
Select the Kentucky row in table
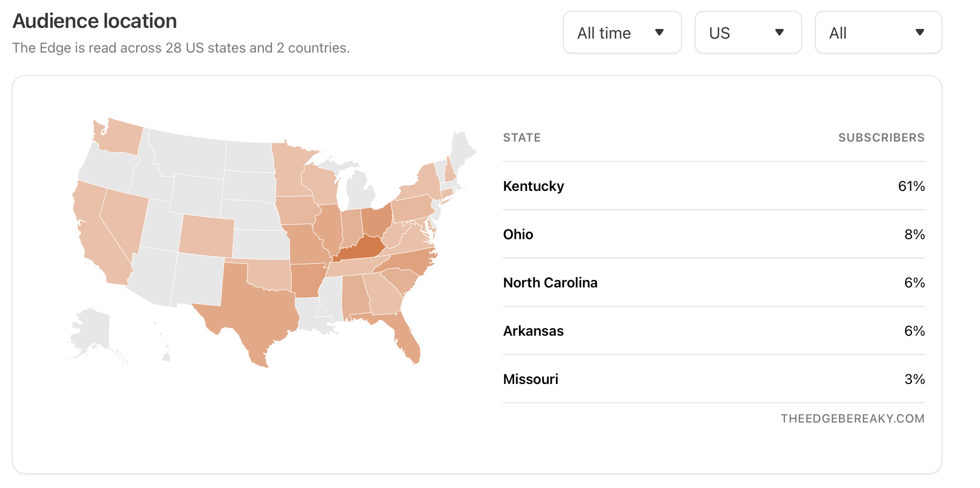point(714,186)
